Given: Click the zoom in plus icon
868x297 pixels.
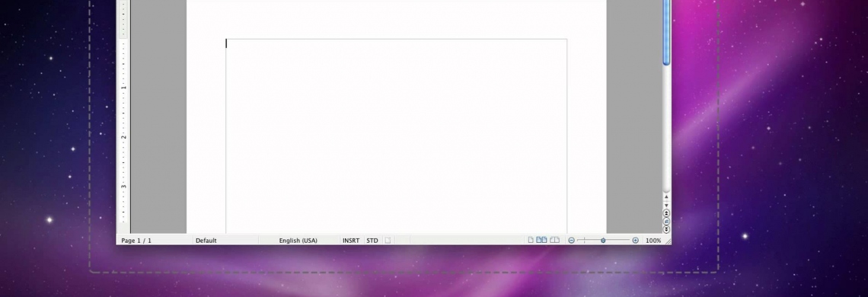Looking at the screenshot, I should pos(636,241).
